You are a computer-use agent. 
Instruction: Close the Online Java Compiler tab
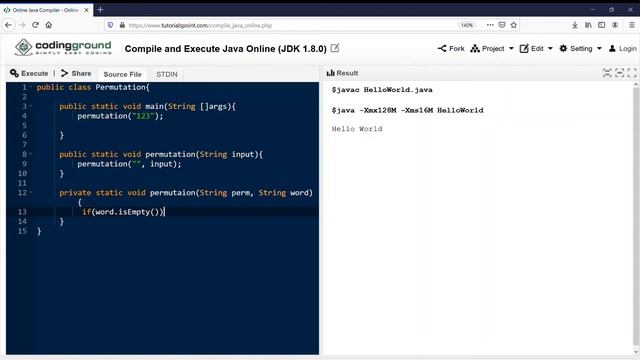click(87, 10)
